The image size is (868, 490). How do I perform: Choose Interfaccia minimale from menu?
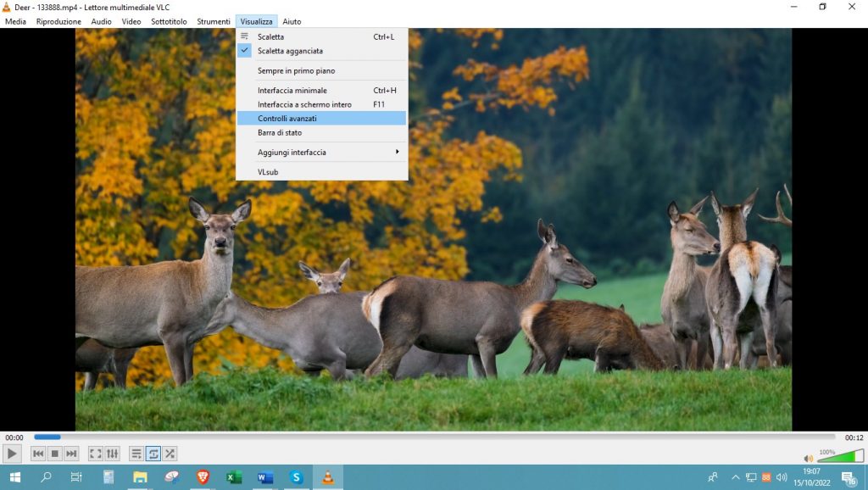pyautogui.click(x=292, y=91)
